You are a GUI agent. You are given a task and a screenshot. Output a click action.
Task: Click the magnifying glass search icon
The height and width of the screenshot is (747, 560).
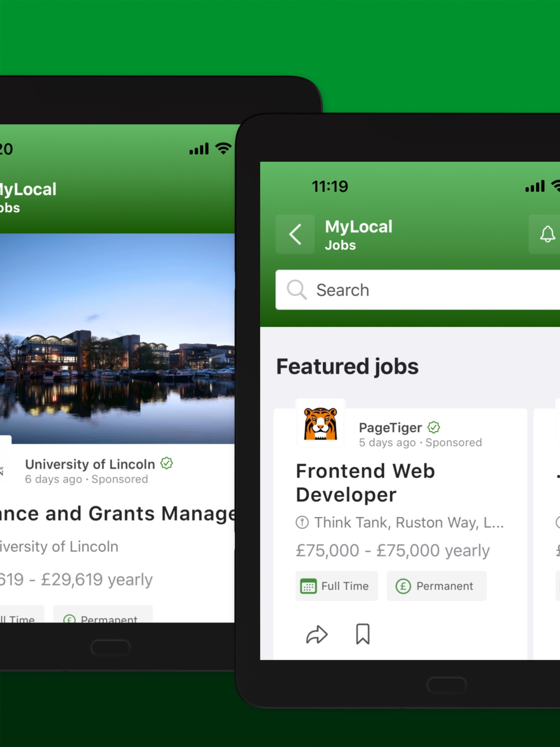(x=297, y=290)
